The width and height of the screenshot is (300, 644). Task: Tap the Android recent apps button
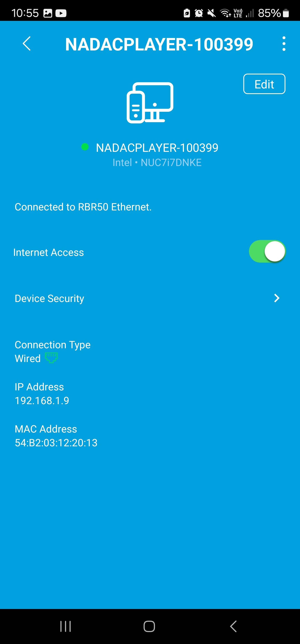click(x=65, y=626)
